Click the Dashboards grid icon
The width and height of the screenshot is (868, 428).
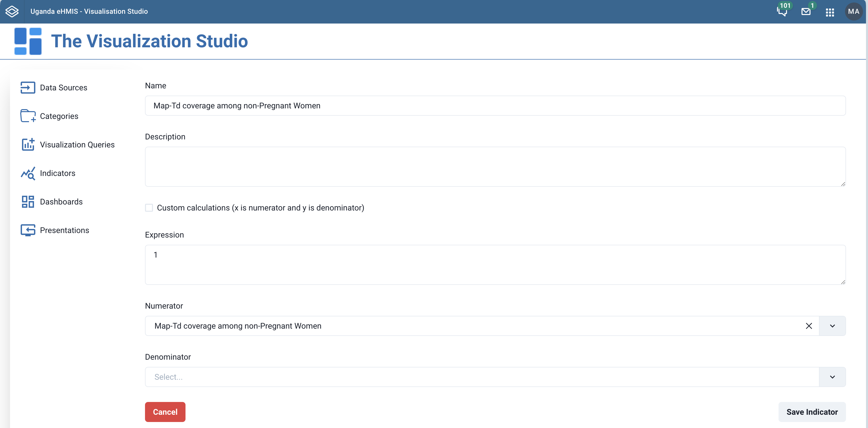28,202
